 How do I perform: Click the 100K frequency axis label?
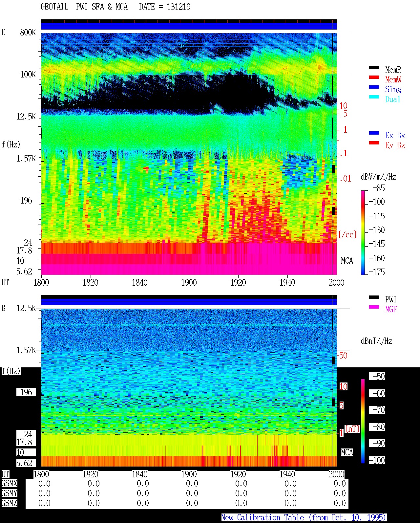tap(28, 75)
